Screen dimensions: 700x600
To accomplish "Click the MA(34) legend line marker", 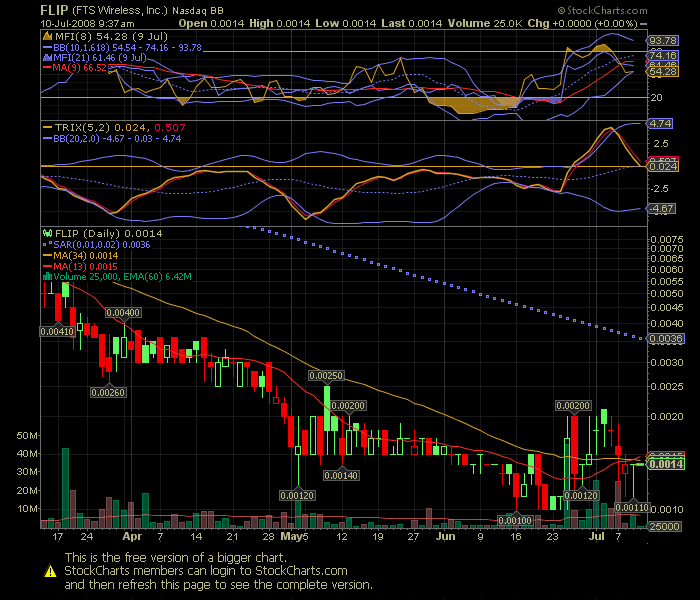I will pyautogui.click(x=47, y=256).
